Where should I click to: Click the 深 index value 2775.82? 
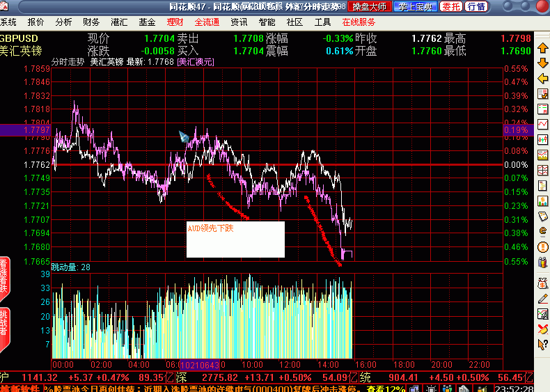coord(220,377)
